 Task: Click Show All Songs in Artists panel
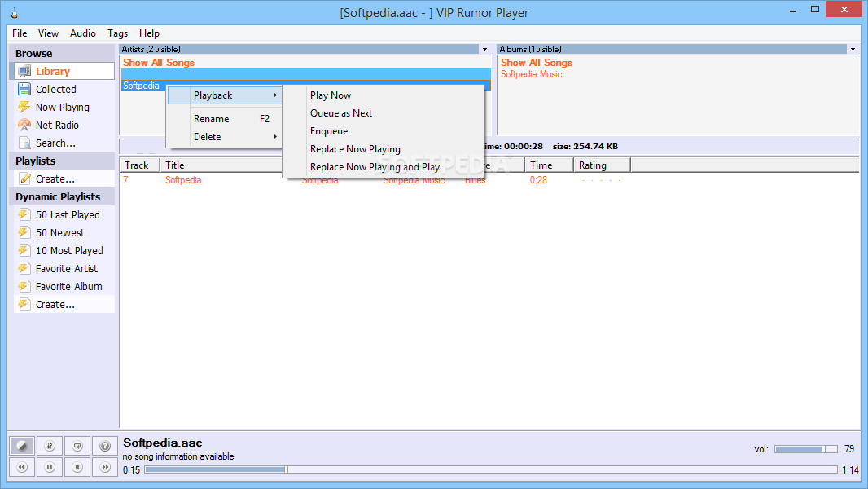(x=159, y=63)
